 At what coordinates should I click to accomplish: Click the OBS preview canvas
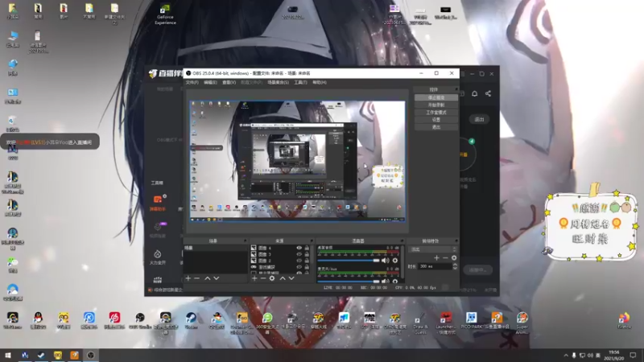click(297, 161)
